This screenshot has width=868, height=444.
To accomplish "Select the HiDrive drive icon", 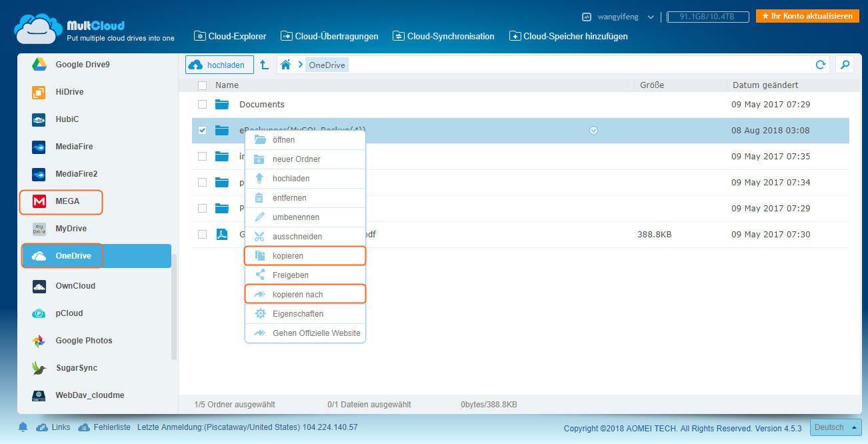I will pyautogui.click(x=39, y=92).
